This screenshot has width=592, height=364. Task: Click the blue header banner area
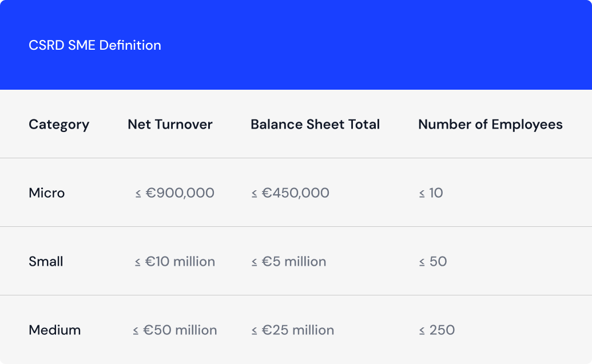coord(372,46)
